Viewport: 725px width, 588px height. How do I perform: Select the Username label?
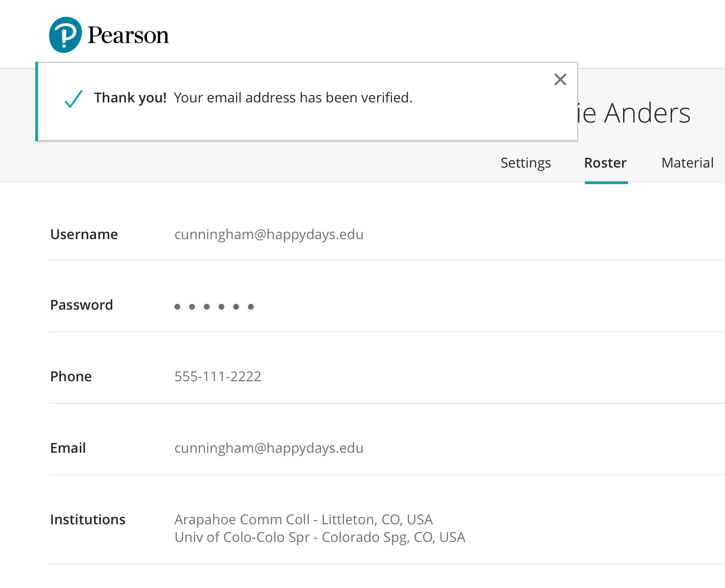84,234
